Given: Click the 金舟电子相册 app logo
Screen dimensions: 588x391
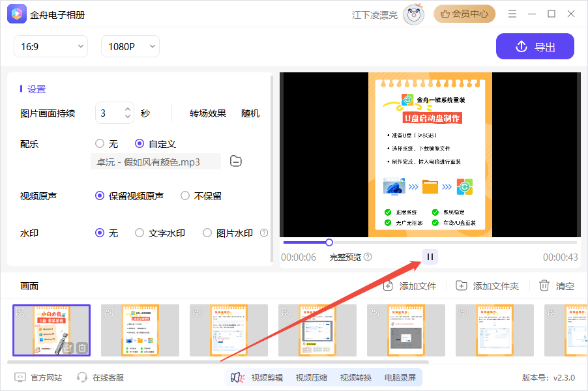Looking at the screenshot, I should click(17, 14).
